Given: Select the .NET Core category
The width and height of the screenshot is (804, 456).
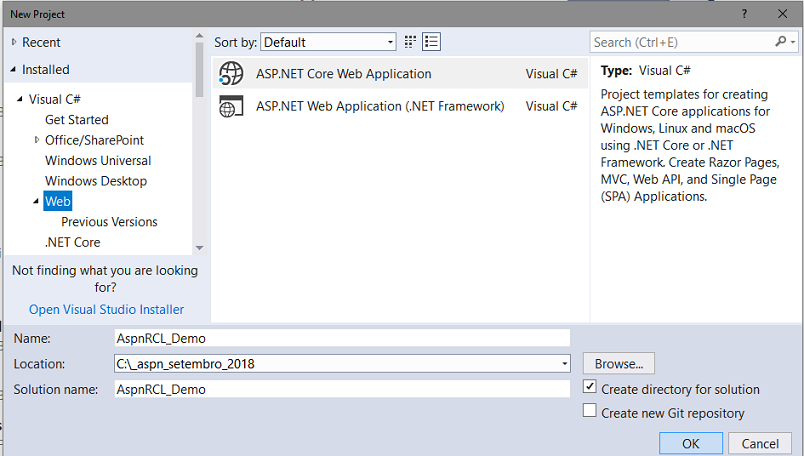Looking at the screenshot, I should click(72, 242).
